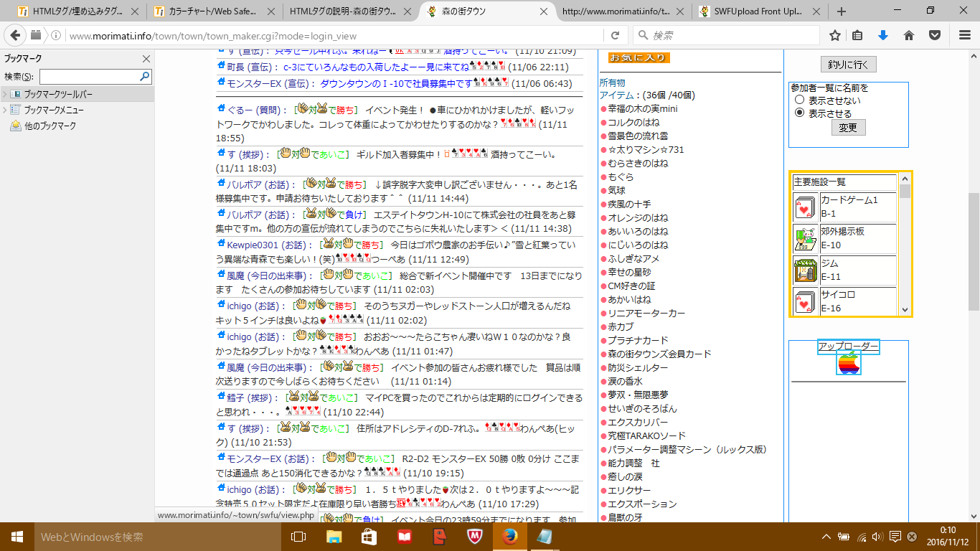Click ichigo name on キット5インチ post

point(239,306)
